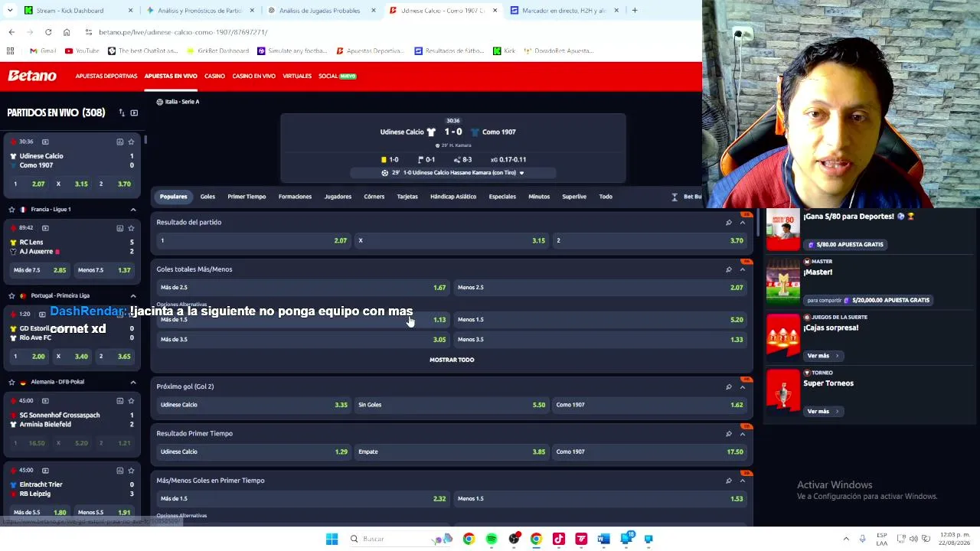The height and width of the screenshot is (551, 980).
Task: Open stats icon on the RC Lens card
Action: 119,228
